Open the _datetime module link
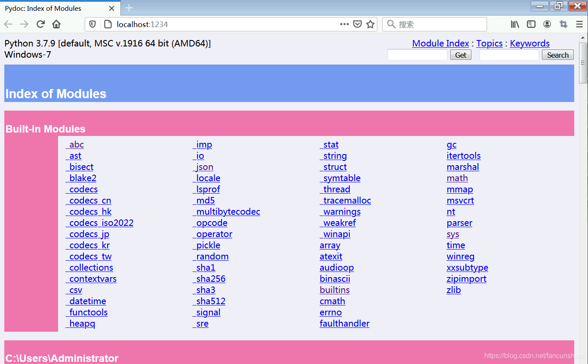This screenshot has width=588, height=364. tap(86, 301)
